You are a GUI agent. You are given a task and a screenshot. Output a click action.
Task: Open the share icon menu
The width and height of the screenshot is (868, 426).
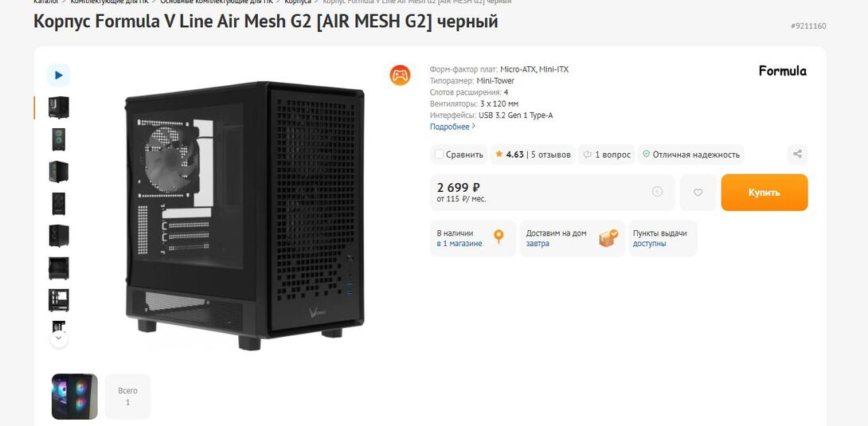click(x=797, y=154)
